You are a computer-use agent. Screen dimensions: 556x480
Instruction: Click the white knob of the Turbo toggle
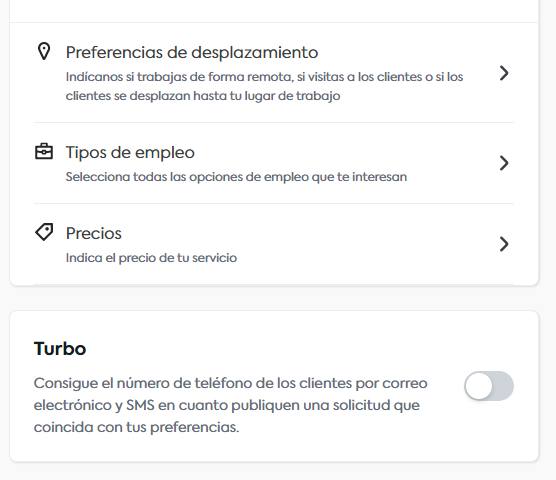coord(479,386)
